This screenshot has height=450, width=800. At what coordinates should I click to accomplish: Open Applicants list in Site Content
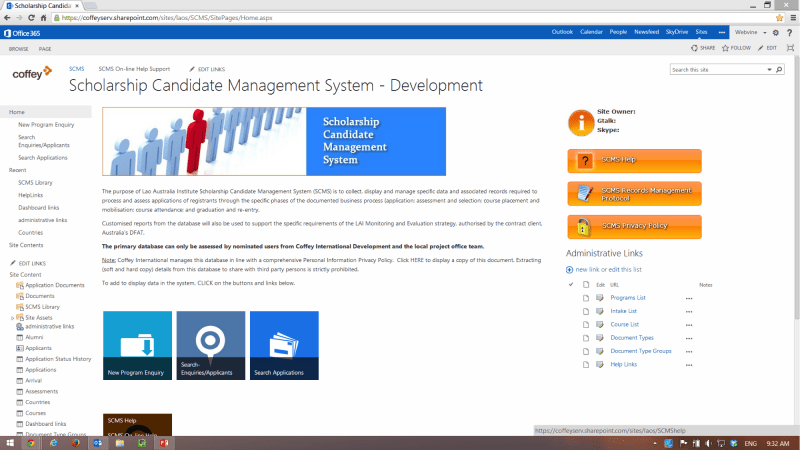(38, 348)
